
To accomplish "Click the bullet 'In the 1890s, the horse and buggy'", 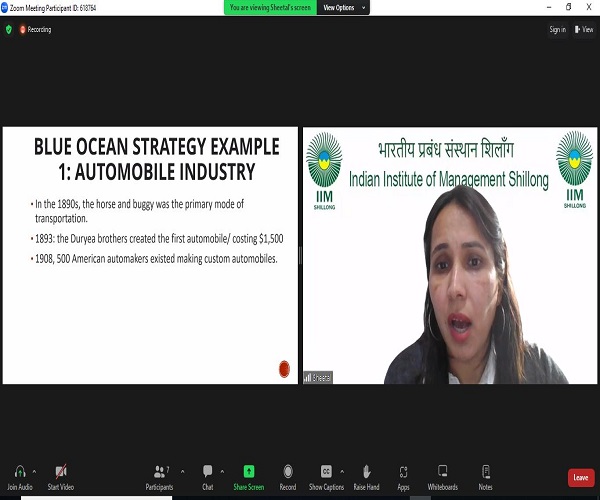I will 137,211.
